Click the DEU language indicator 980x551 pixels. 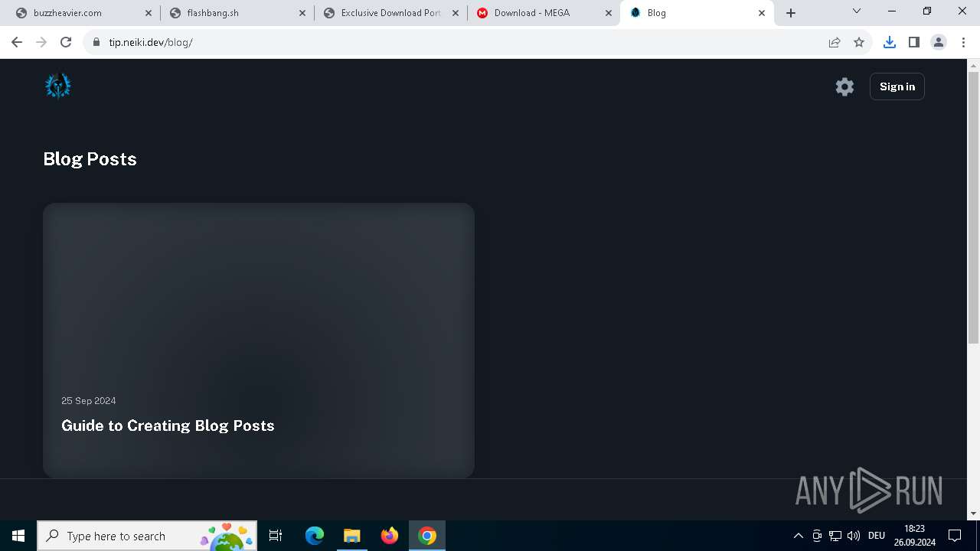tap(877, 536)
